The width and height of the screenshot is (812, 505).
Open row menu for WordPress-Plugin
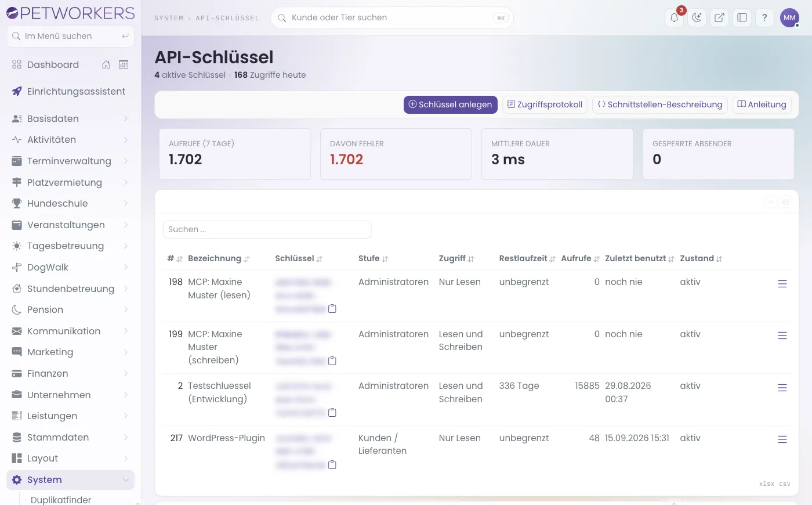click(782, 439)
